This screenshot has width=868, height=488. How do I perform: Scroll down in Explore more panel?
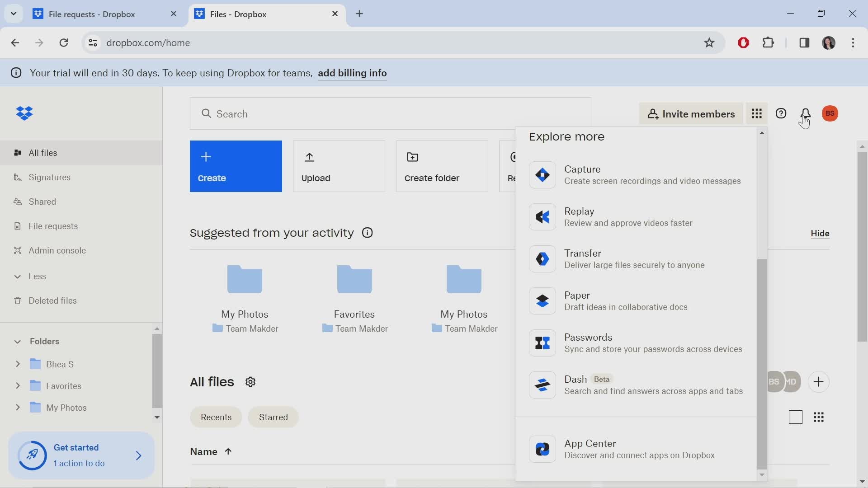tap(762, 475)
